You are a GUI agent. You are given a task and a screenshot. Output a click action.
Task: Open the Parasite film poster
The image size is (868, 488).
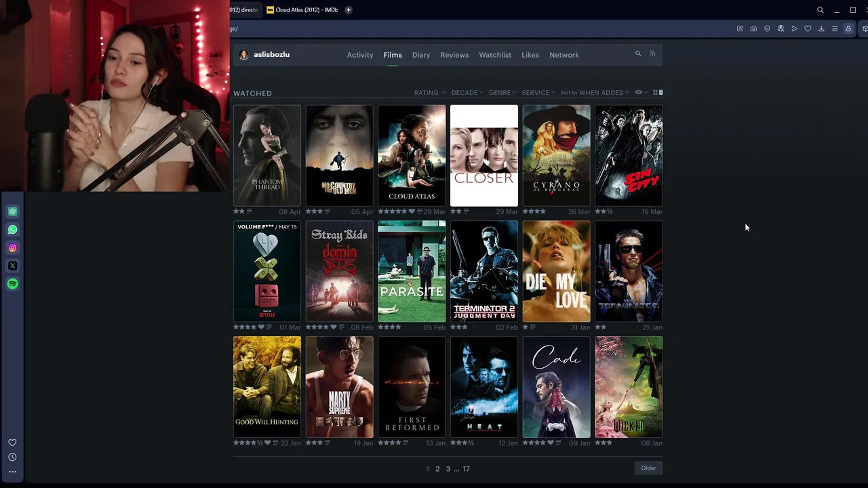pos(412,271)
